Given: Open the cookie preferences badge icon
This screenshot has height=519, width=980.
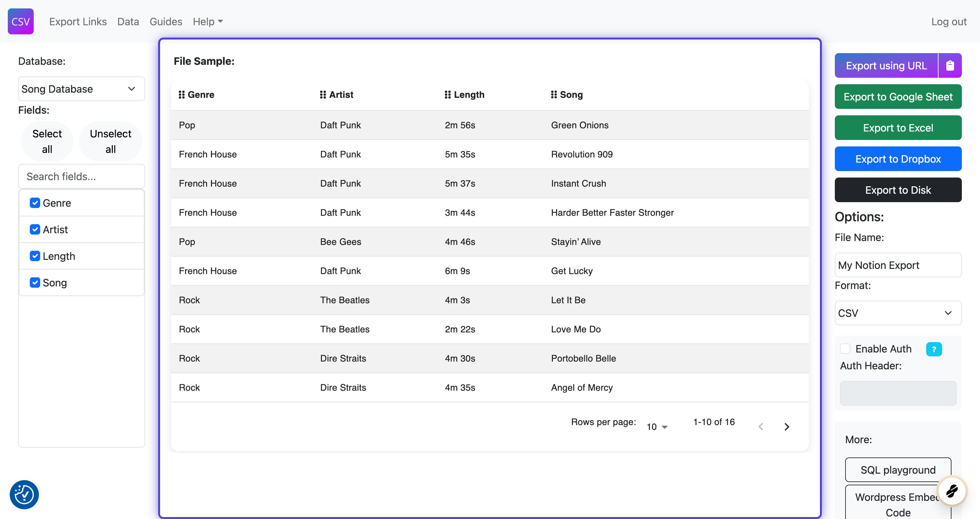Looking at the screenshot, I should point(24,494).
